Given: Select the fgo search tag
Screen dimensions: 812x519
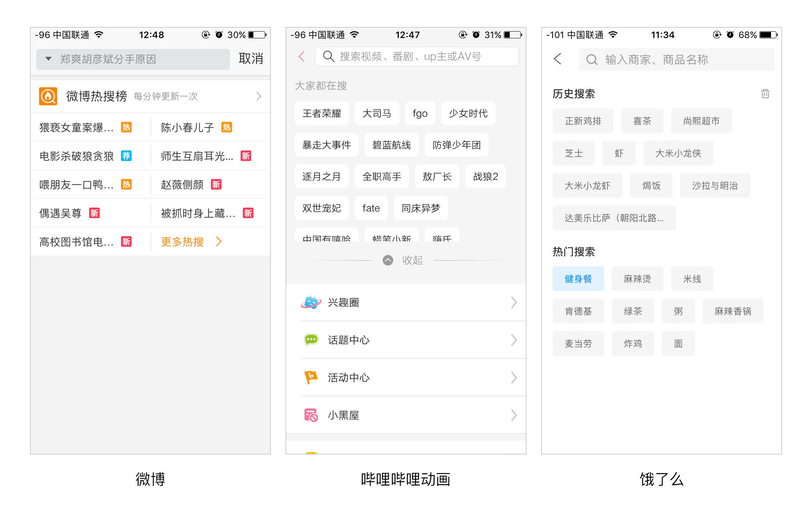Looking at the screenshot, I should (420, 113).
